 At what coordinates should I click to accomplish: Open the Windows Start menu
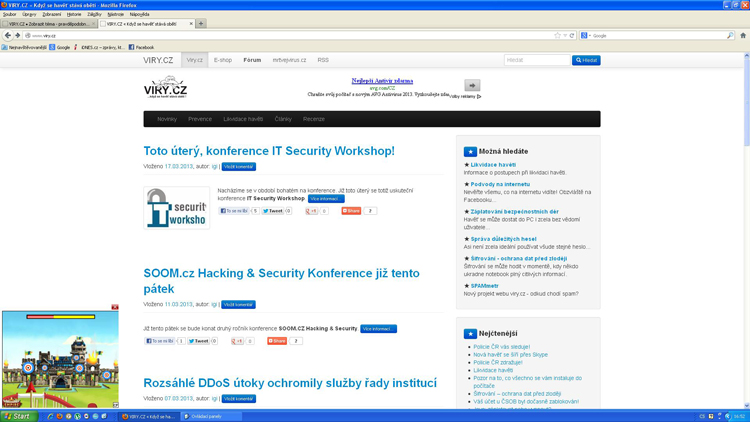pyautogui.click(x=17, y=416)
